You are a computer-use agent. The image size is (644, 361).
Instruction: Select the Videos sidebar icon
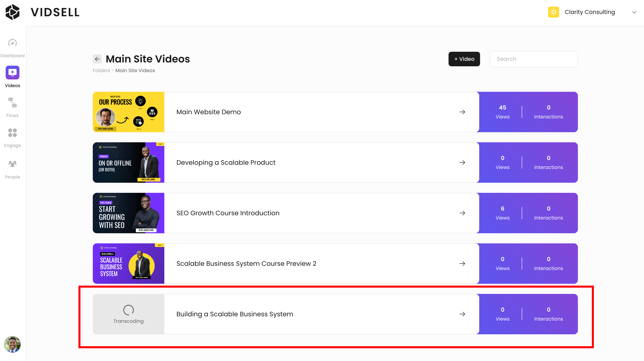coord(12,73)
